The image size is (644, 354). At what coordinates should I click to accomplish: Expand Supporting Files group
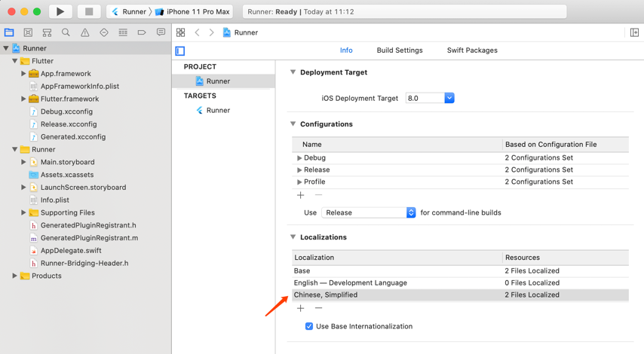click(23, 212)
